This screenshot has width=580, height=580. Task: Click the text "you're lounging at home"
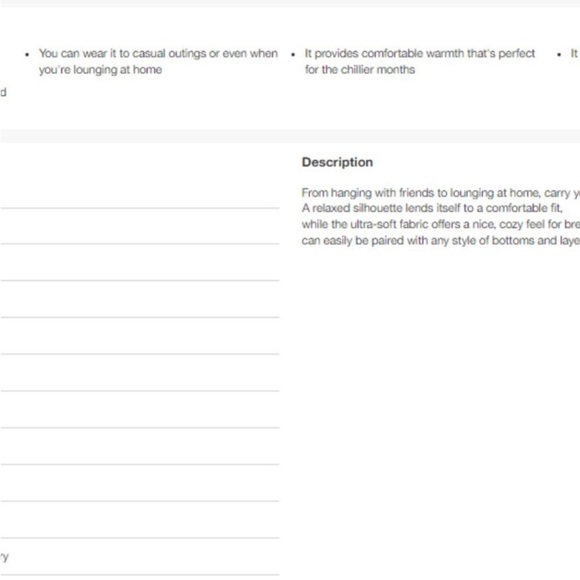[x=100, y=70]
